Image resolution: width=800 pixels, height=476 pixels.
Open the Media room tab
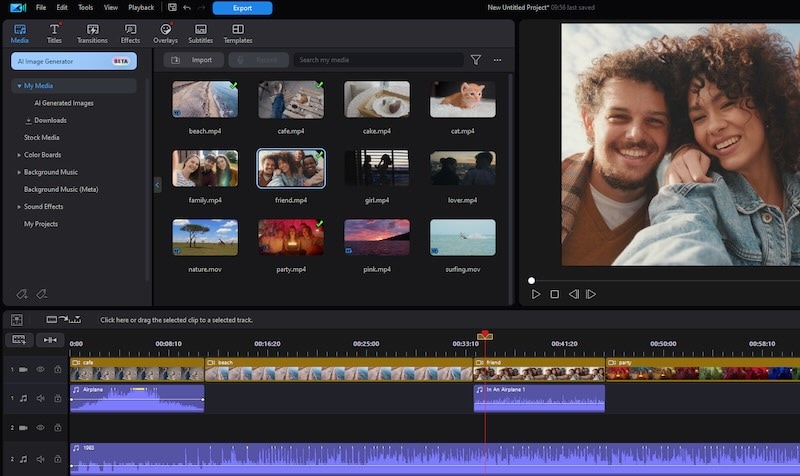[19, 34]
